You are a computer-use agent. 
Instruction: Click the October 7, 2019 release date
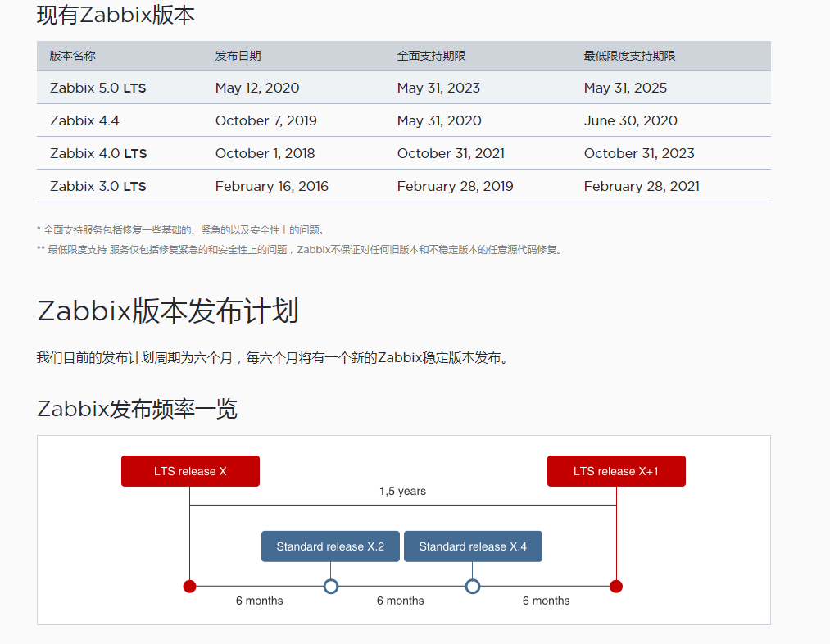[x=265, y=120]
